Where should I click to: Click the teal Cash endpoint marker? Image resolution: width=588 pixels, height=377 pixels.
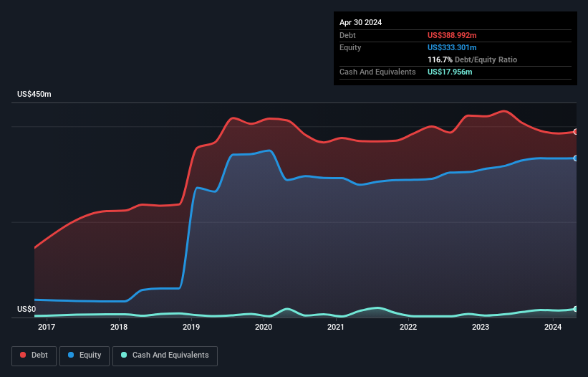point(576,309)
